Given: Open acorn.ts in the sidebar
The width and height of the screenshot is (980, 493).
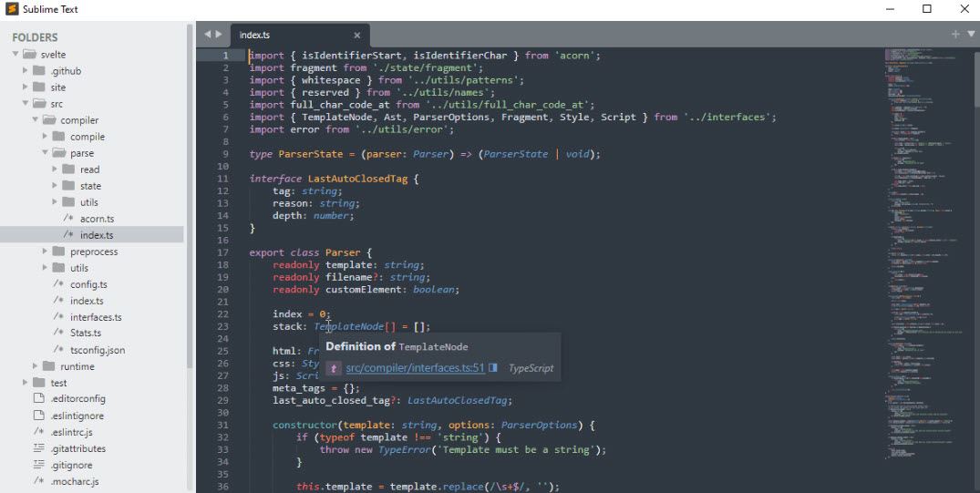Looking at the screenshot, I should point(97,219).
